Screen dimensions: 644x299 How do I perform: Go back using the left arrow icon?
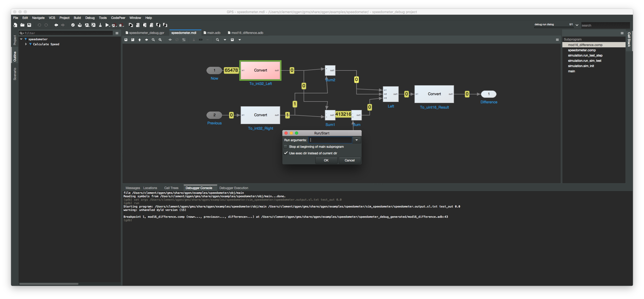56,25
